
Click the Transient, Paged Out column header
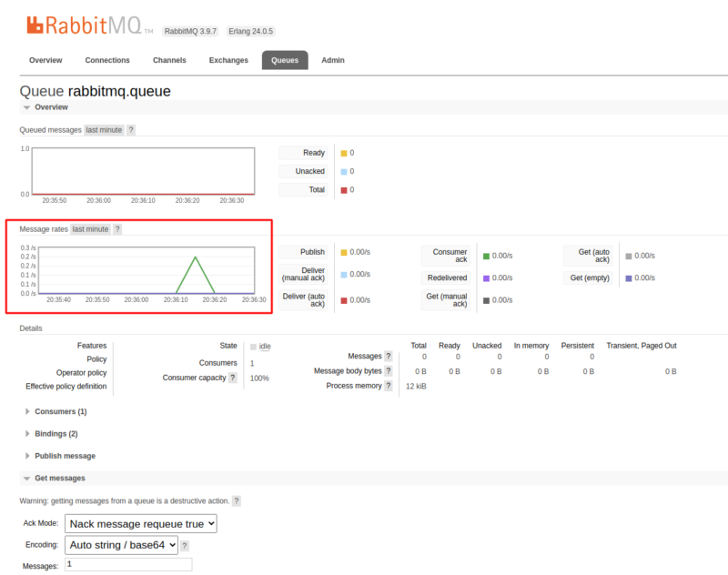click(642, 346)
